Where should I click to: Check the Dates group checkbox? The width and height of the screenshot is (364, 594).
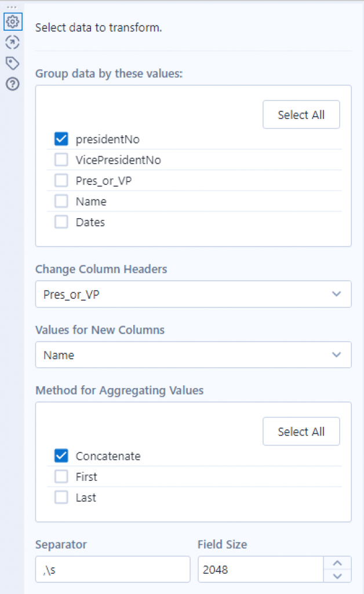click(x=61, y=222)
